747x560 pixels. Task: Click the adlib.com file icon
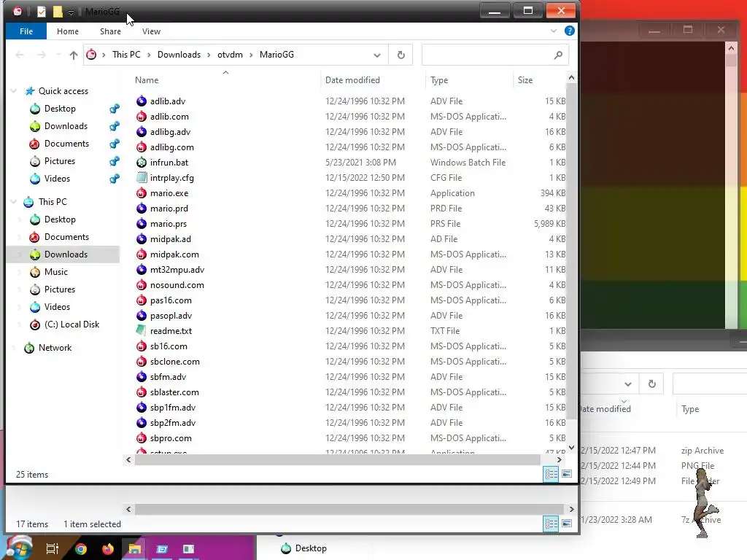coord(141,116)
